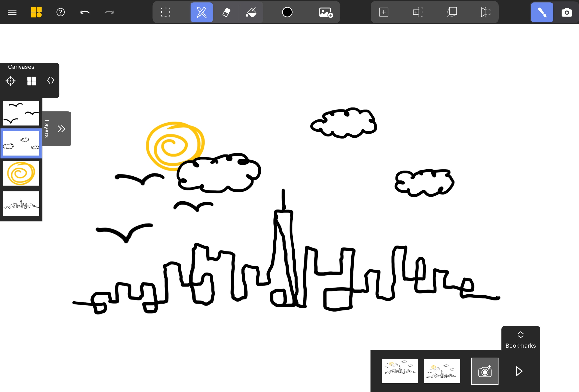Select the clouds canvas thumbnail
This screenshot has height=392, width=579.
coord(21,143)
